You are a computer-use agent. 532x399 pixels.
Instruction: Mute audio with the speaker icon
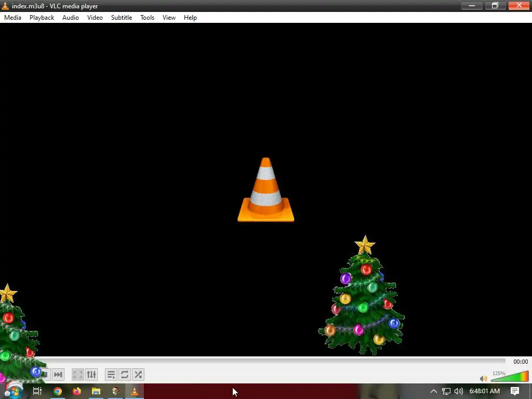(x=484, y=378)
